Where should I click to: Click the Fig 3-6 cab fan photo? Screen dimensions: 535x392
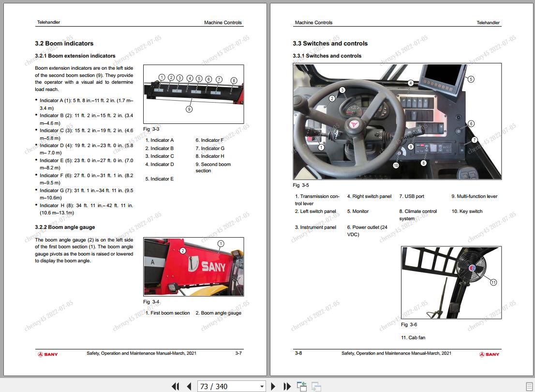[x=451, y=283]
